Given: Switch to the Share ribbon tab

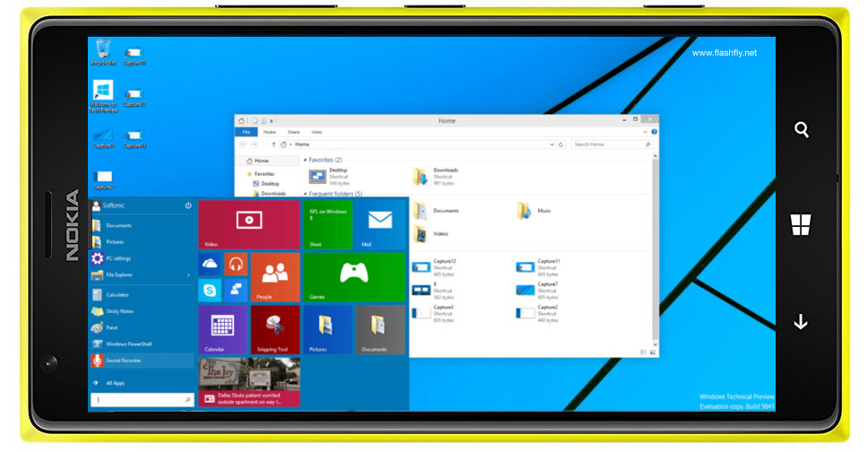Looking at the screenshot, I should (293, 132).
